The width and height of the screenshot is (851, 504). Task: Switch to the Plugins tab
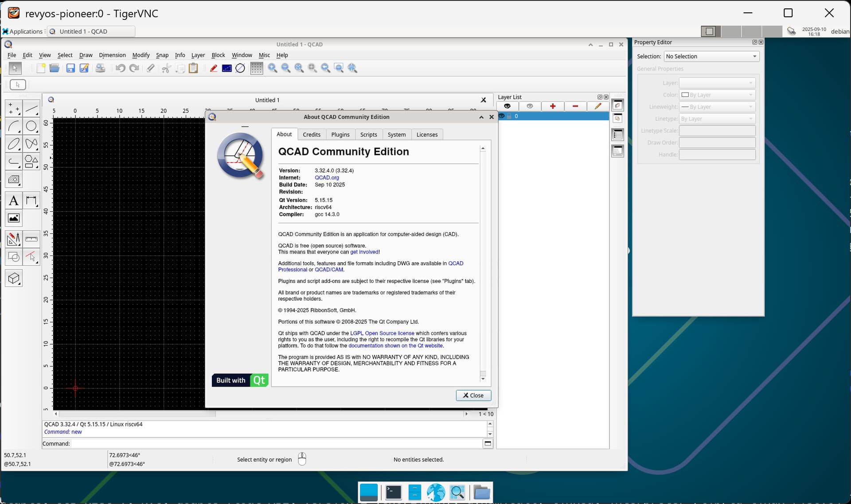tap(340, 135)
